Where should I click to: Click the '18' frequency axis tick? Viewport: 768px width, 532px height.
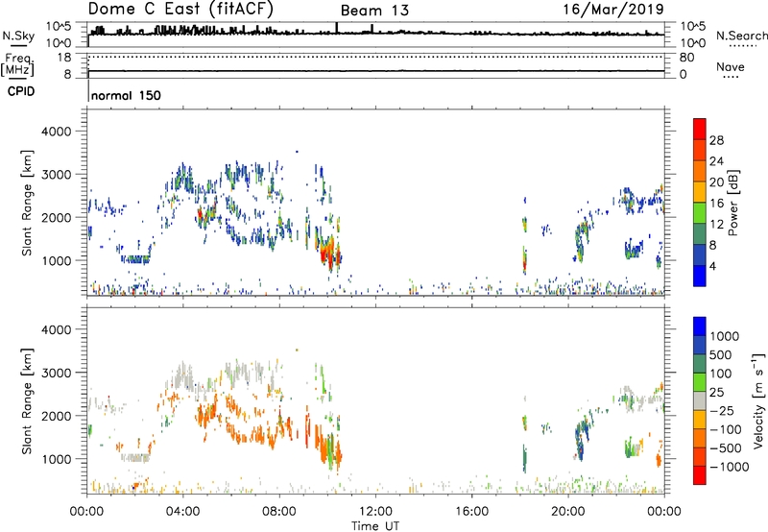click(x=64, y=58)
